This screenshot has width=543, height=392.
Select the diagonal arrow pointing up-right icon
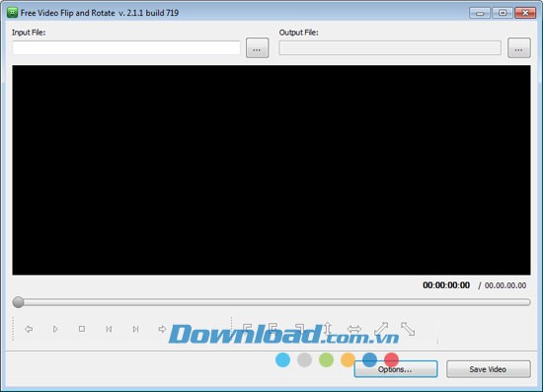pos(381,329)
